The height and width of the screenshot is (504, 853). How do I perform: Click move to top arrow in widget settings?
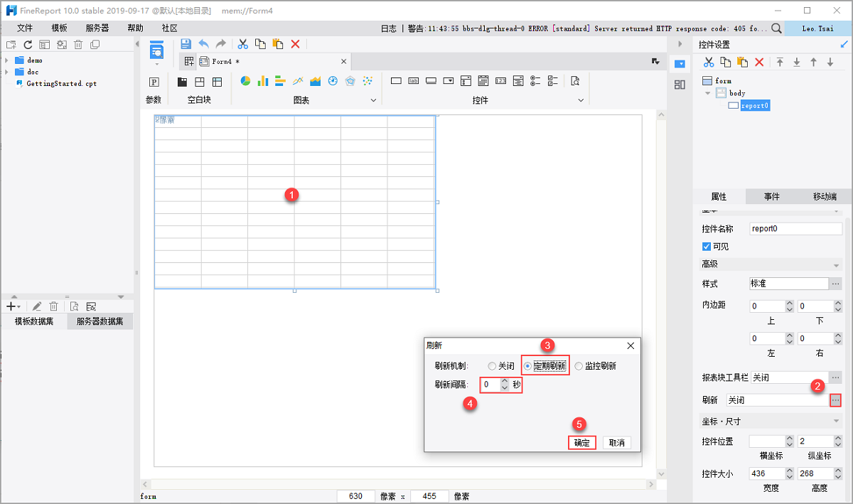780,63
